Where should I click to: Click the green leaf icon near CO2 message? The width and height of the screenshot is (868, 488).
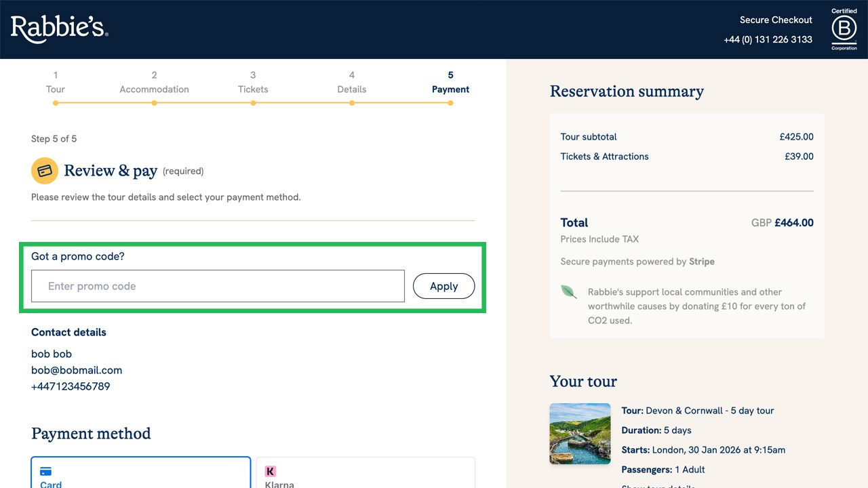click(568, 291)
